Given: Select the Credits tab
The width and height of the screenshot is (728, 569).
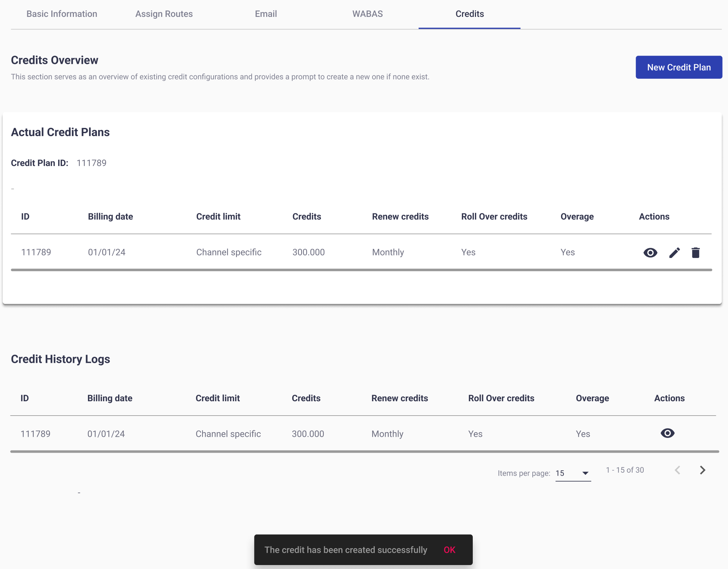Looking at the screenshot, I should point(470,14).
